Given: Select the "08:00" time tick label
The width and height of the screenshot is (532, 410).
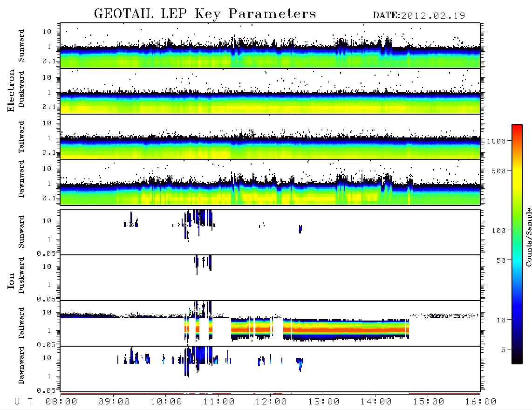Looking at the screenshot, I should coord(61,402).
